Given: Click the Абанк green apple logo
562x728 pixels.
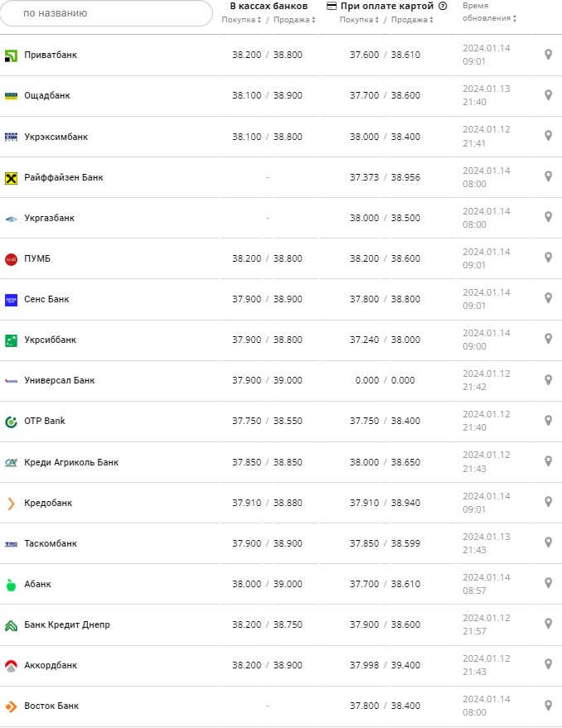Looking at the screenshot, I should (11, 584).
